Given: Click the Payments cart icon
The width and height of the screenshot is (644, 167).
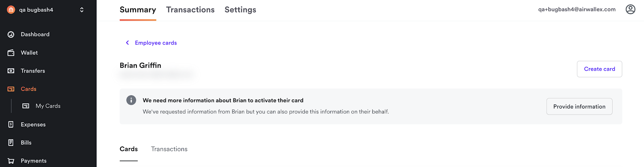Looking at the screenshot, I should pos(11,161).
